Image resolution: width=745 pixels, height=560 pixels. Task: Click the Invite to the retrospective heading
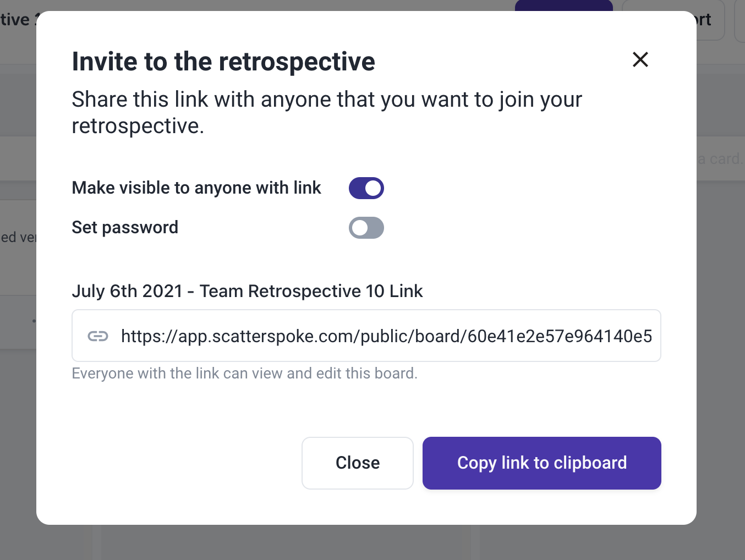pos(223,62)
